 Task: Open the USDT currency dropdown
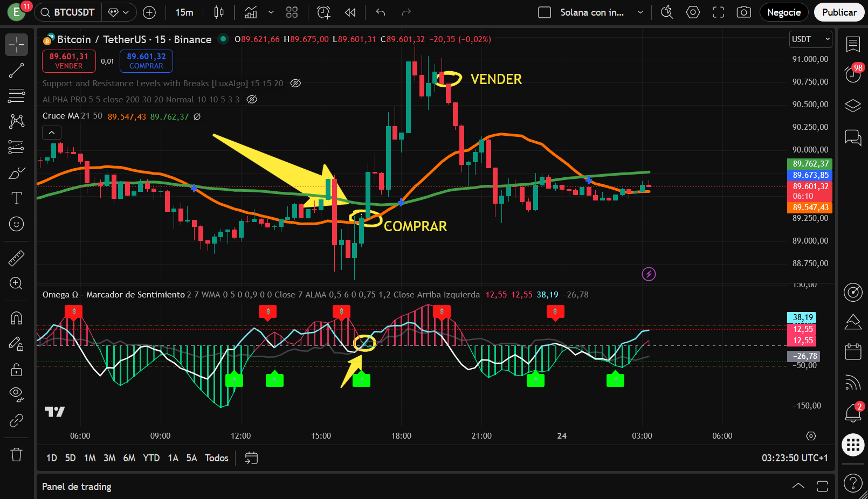click(810, 39)
